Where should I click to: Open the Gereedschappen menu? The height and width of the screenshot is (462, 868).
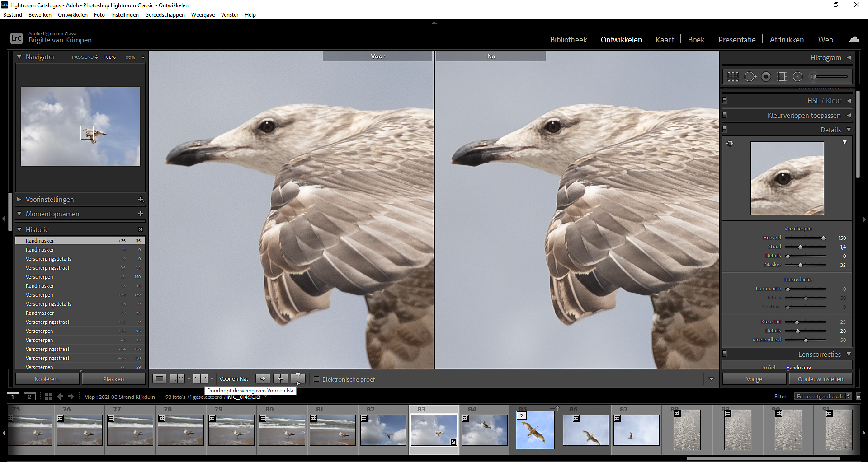tap(165, 15)
